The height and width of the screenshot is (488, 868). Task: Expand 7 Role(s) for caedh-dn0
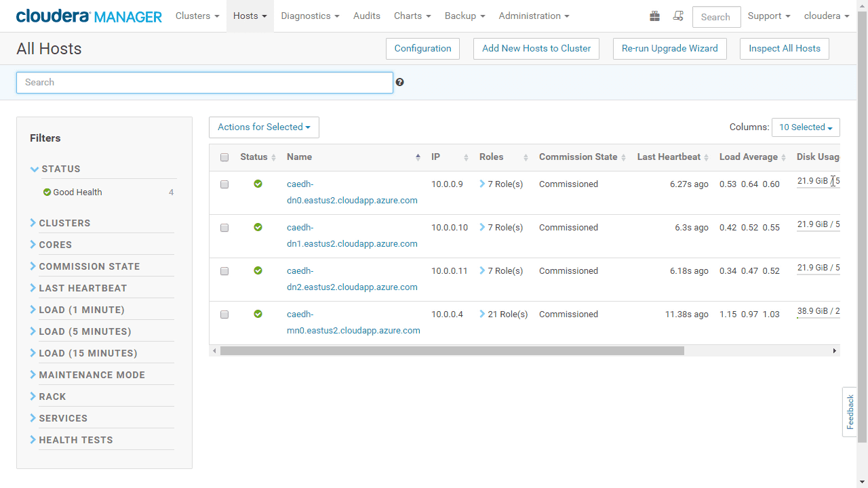[501, 184]
